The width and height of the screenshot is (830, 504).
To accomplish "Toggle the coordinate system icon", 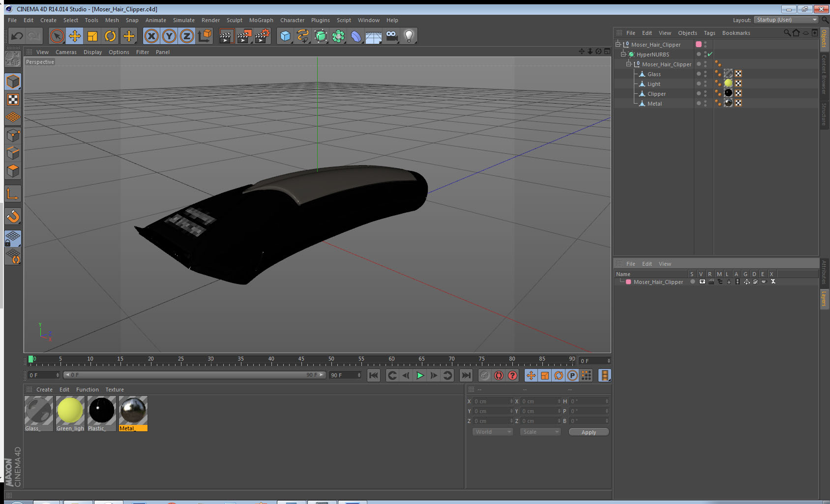I will (x=205, y=36).
